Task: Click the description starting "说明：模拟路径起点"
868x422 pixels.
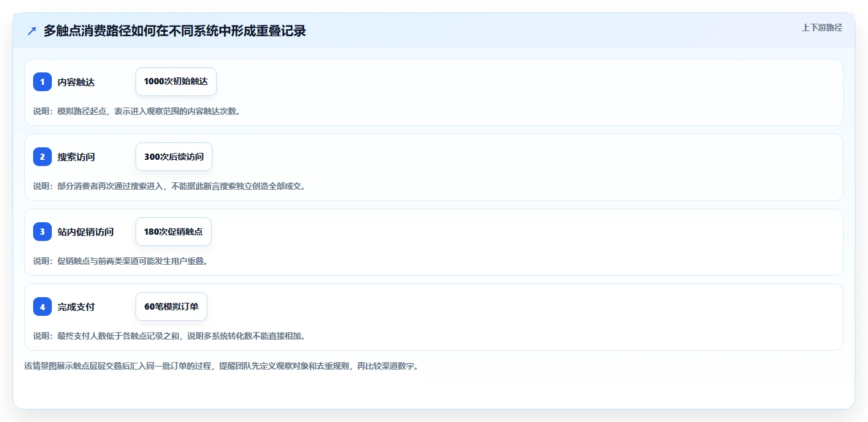Action: 137,111
